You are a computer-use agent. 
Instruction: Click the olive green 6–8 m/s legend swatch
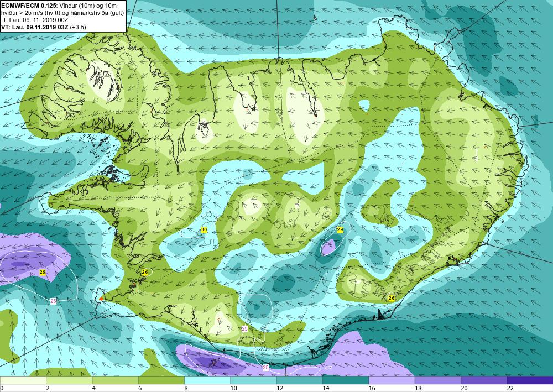161,380
